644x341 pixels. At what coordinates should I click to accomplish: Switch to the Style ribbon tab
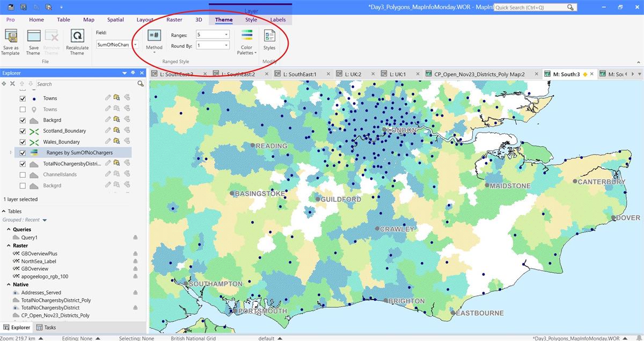click(x=251, y=20)
